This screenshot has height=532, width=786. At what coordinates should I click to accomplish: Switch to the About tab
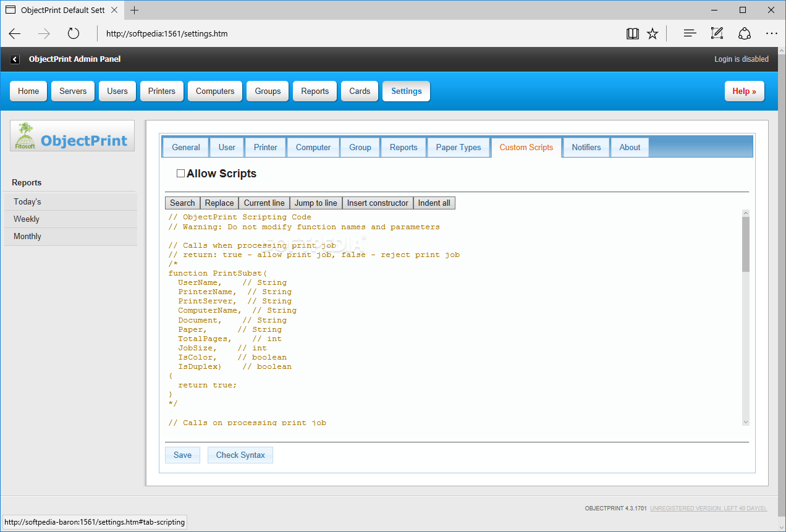630,147
